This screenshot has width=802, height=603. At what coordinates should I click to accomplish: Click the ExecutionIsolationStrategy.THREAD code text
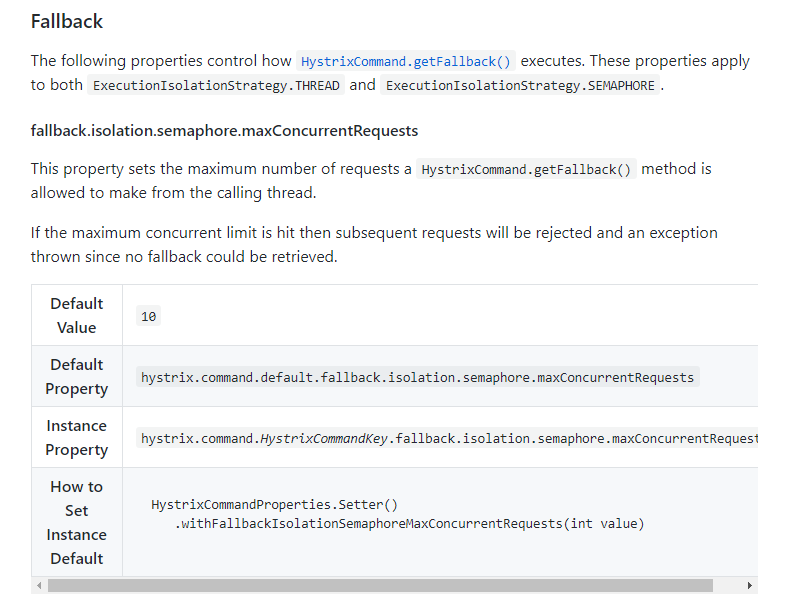tap(216, 85)
